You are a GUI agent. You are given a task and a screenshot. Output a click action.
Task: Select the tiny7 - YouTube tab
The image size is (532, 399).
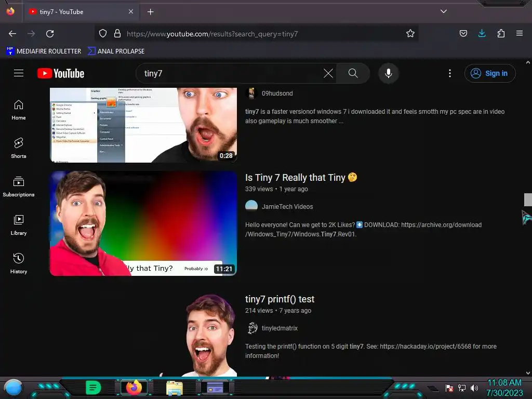click(x=81, y=12)
